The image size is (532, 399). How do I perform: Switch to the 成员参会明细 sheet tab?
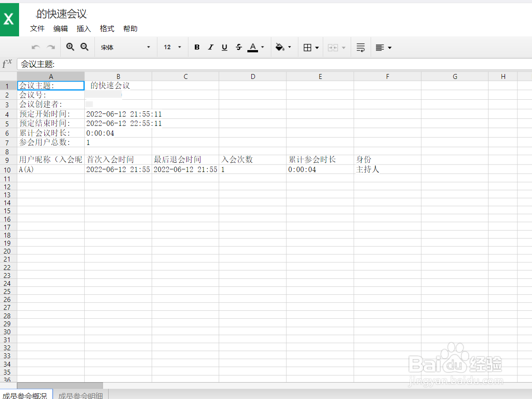[81, 395]
